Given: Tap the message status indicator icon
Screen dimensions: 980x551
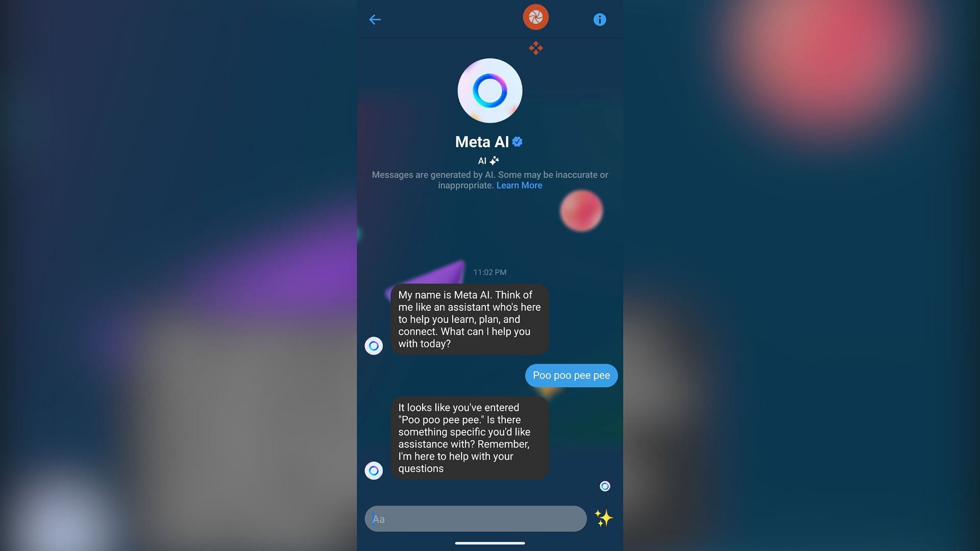Looking at the screenshot, I should click(x=604, y=486).
